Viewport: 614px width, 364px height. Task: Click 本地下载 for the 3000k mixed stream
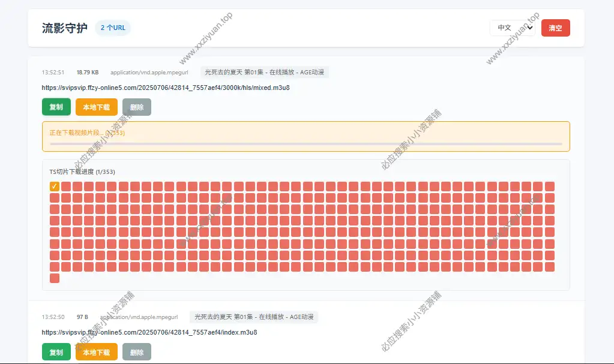point(95,107)
